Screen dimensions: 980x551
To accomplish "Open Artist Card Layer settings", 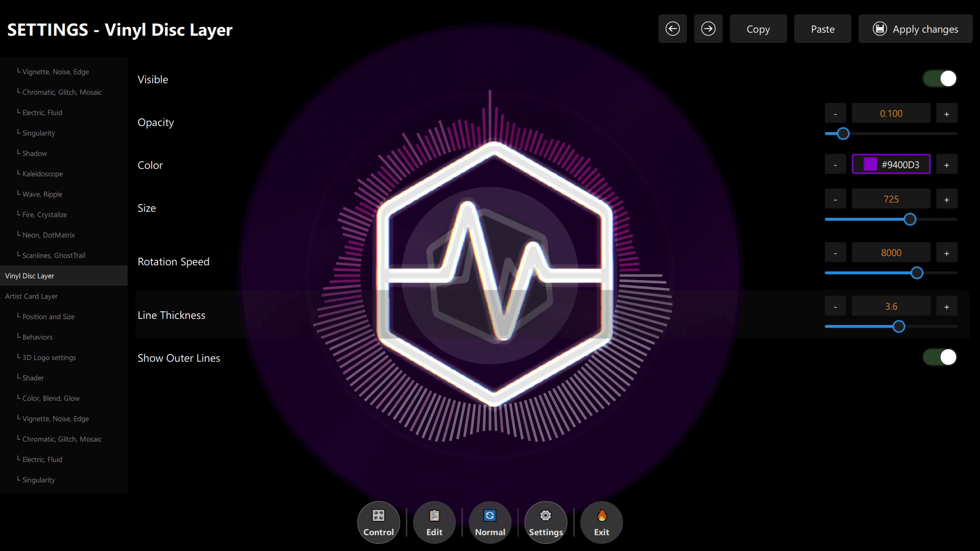I will pos(31,296).
